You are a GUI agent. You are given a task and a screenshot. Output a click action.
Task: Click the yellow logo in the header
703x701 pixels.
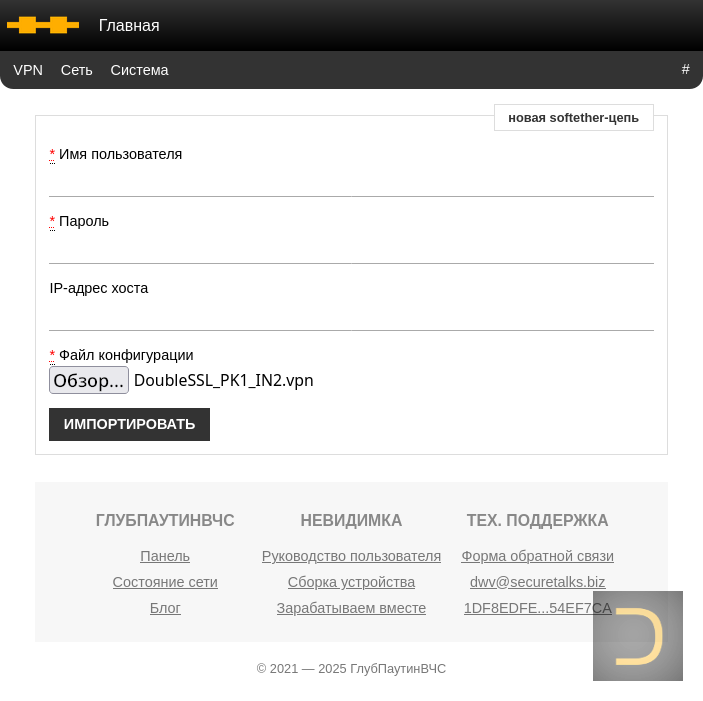tap(43, 25)
